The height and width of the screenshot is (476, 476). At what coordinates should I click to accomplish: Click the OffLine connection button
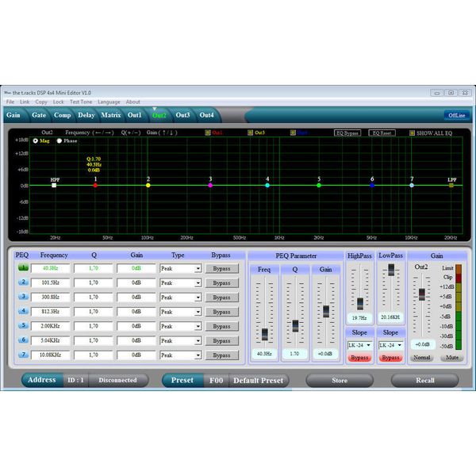pyautogui.click(x=457, y=115)
